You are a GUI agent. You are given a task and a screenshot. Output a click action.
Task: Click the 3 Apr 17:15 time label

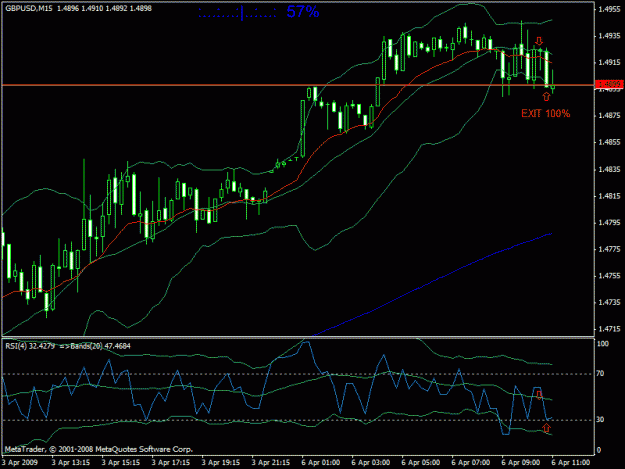point(171,463)
